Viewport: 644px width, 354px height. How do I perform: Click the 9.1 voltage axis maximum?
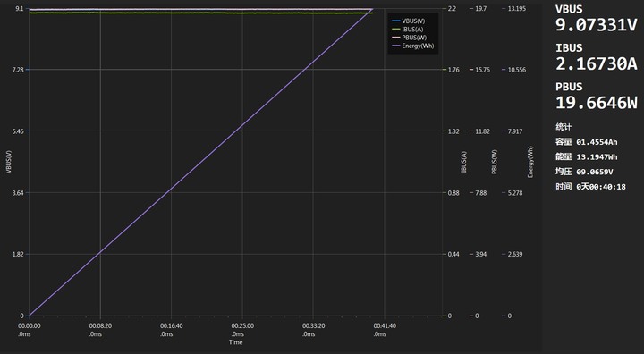[x=21, y=8]
